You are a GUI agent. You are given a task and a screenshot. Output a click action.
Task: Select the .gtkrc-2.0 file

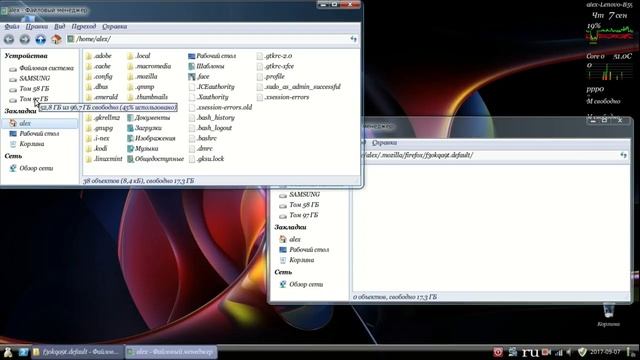[x=275, y=56]
